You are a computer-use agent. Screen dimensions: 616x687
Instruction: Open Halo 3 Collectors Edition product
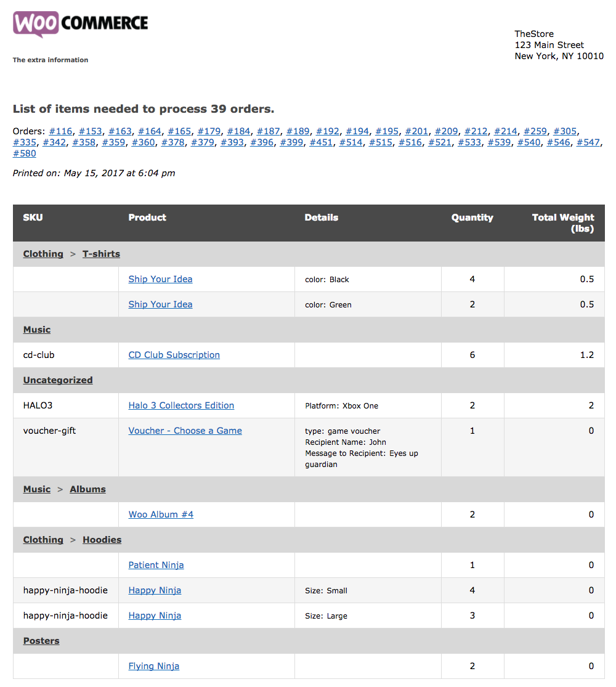click(181, 405)
